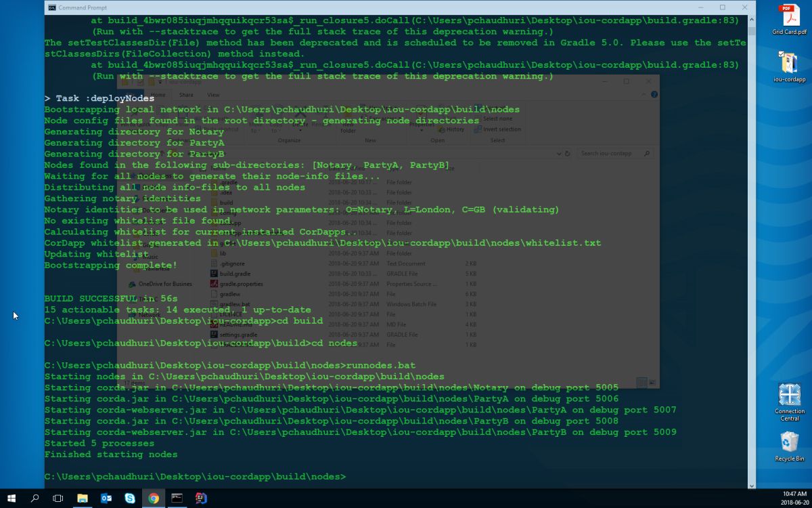Select the iou-cordapp desktop folder icon

[789, 66]
